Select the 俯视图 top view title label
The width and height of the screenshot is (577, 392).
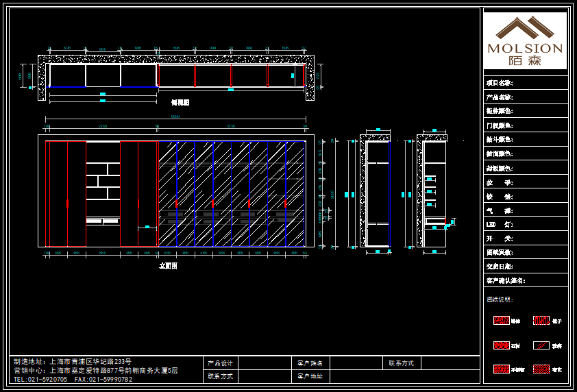[x=180, y=103]
